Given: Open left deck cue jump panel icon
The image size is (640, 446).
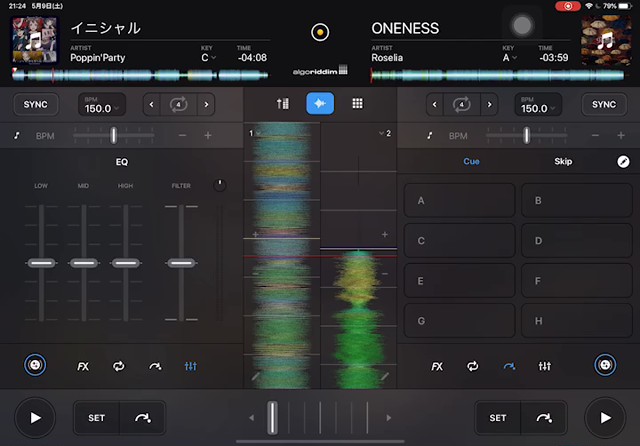Looking at the screenshot, I should coord(155,366).
